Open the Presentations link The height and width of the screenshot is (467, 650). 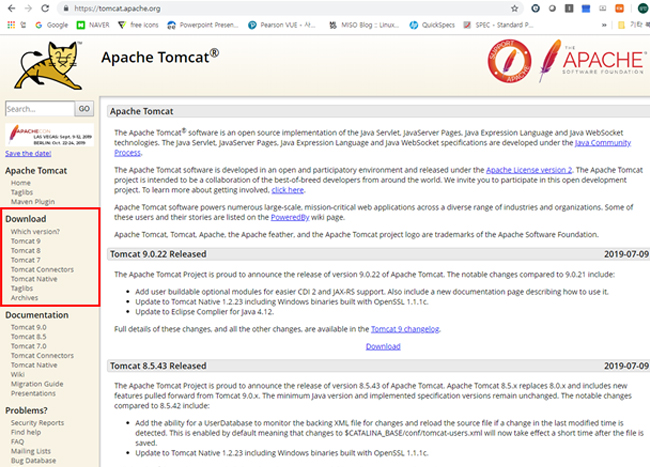pyautogui.click(x=33, y=394)
